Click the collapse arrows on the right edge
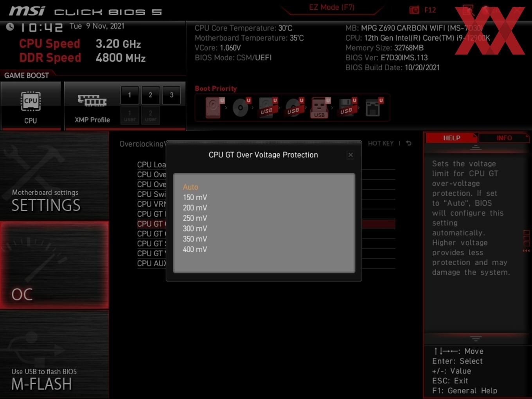 pos(527,251)
